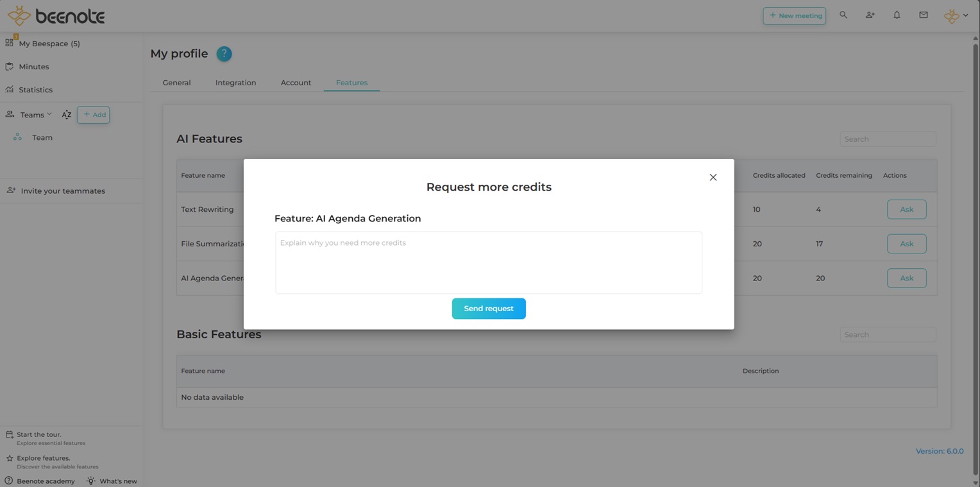Viewport: 980px width, 487px height.
Task: Type in the explain credits text area
Action: click(x=488, y=263)
